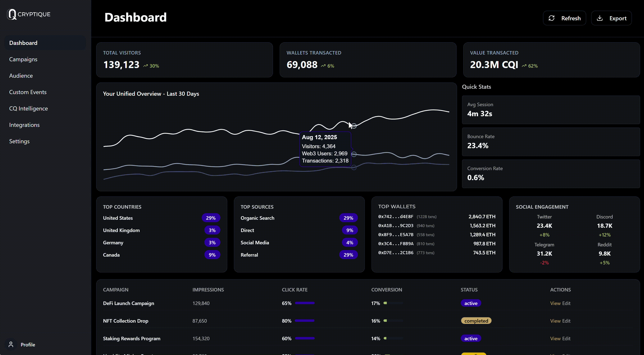Viewport: 644px width, 355px height.
Task: Open Settings from the sidebar
Action: [x=19, y=141]
